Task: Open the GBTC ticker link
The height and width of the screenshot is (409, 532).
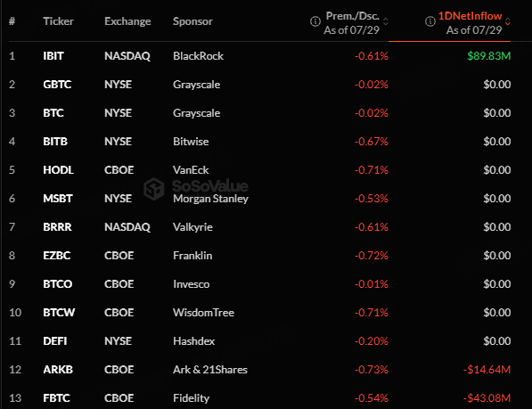Action: 57,85
